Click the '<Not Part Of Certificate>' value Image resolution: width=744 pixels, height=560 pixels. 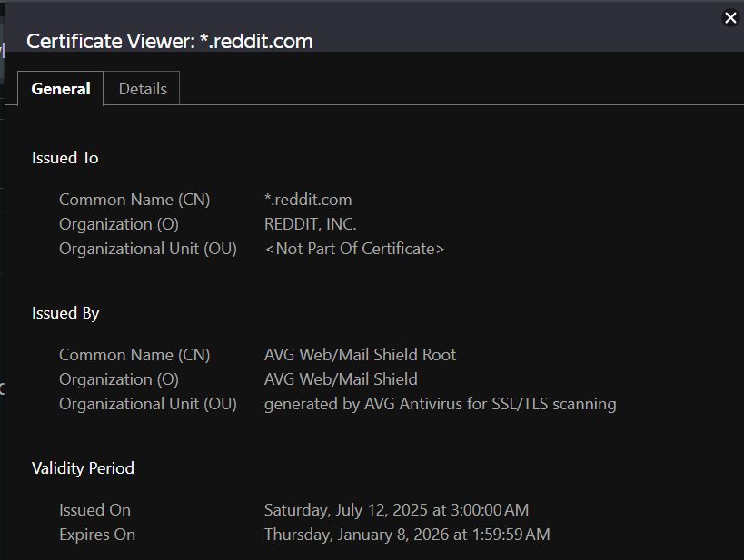point(354,249)
